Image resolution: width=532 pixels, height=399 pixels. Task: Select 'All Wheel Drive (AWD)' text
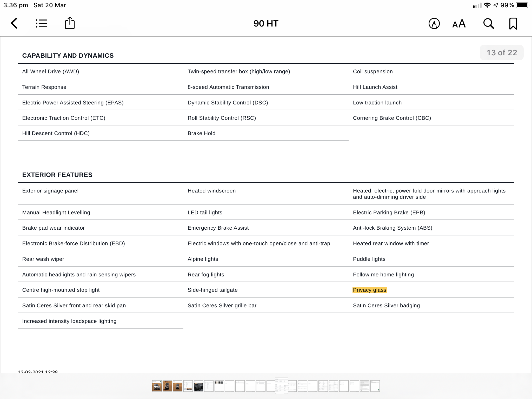tap(51, 71)
